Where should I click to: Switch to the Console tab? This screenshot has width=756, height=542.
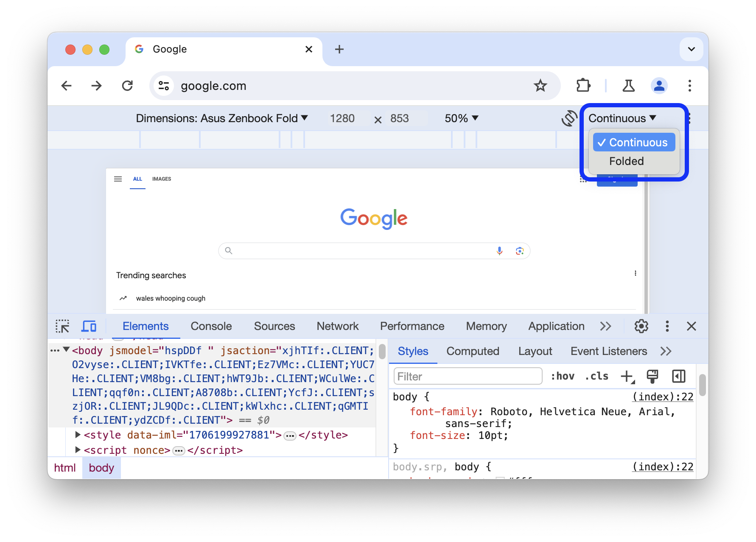coord(211,326)
